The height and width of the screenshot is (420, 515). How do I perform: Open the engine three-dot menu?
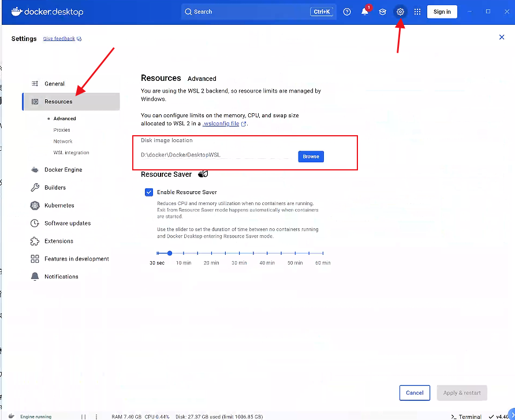[x=96, y=417]
